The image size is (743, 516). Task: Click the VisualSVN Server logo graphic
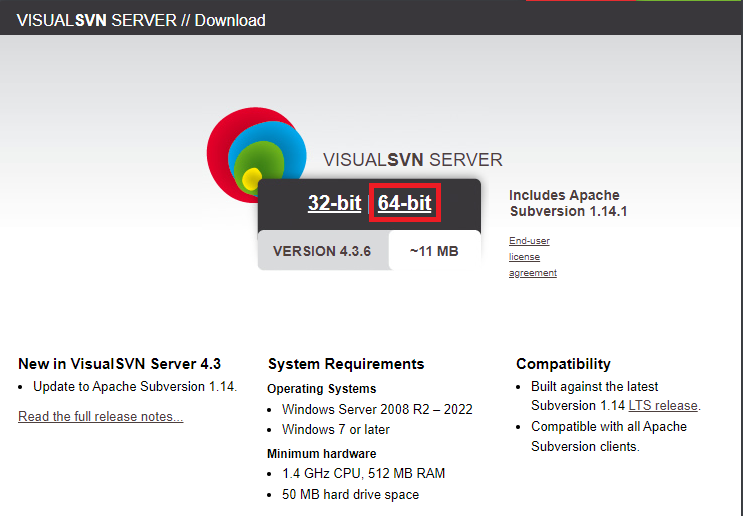pyautogui.click(x=256, y=154)
